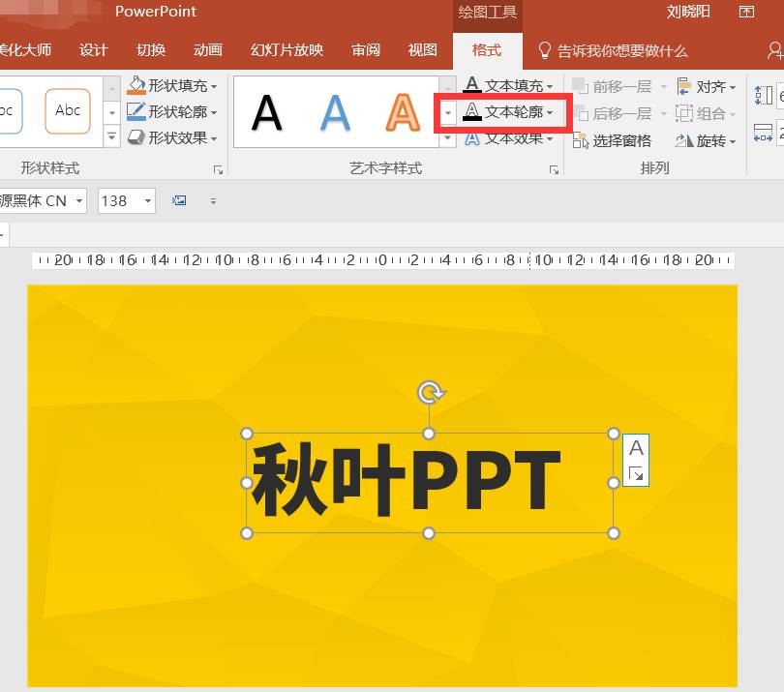Open the 文本效果 text effects menu

pos(508,138)
